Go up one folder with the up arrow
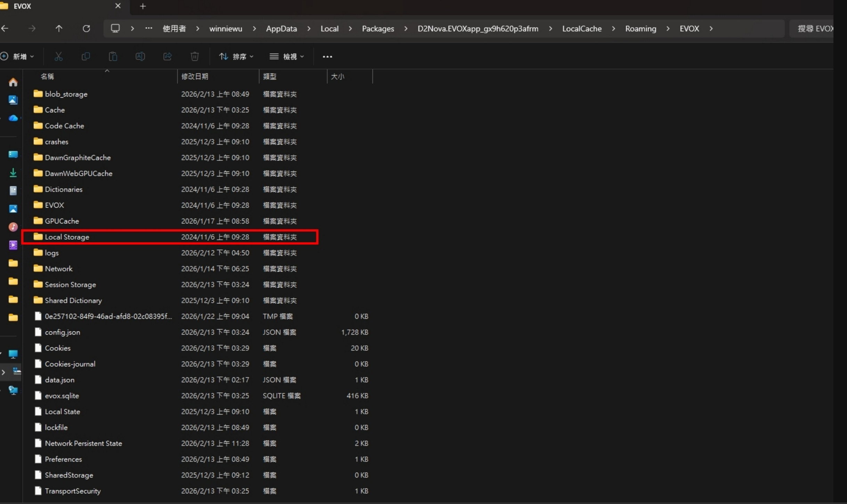This screenshot has height=504, width=847. pos(59,28)
